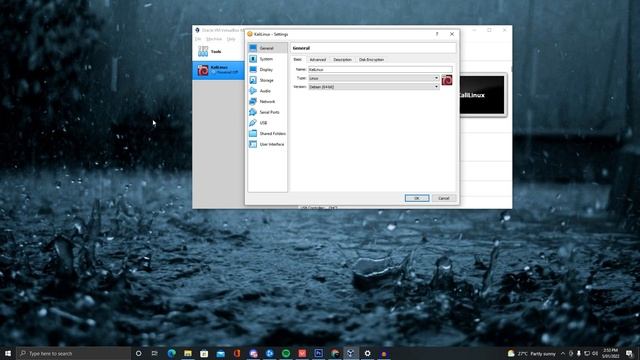Open Task View on the taskbar
Viewport: 640px width, 360px height.
coord(155,353)
